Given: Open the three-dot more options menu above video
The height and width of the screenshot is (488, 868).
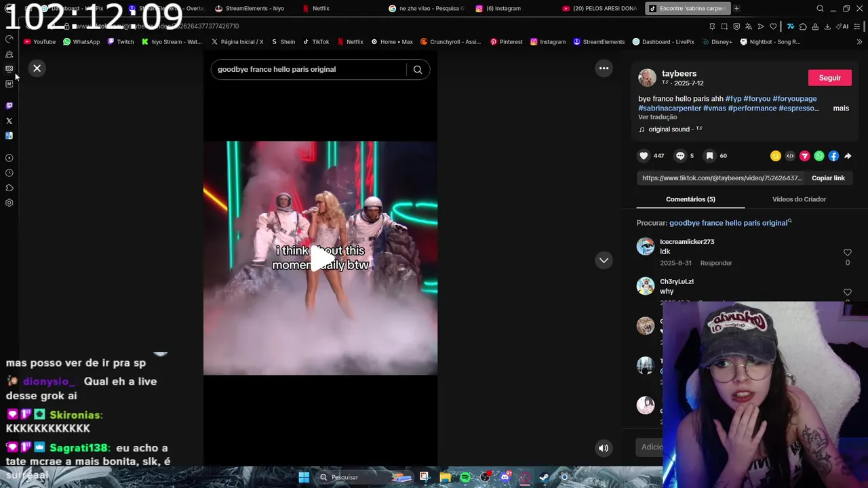Looking at the screenshot, I should coord(604,68).
